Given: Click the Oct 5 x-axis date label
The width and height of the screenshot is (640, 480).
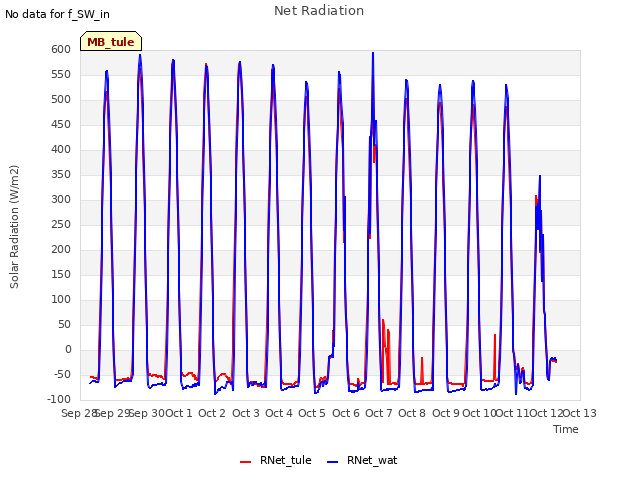Looking at the screenshot, I should point(312,413).
